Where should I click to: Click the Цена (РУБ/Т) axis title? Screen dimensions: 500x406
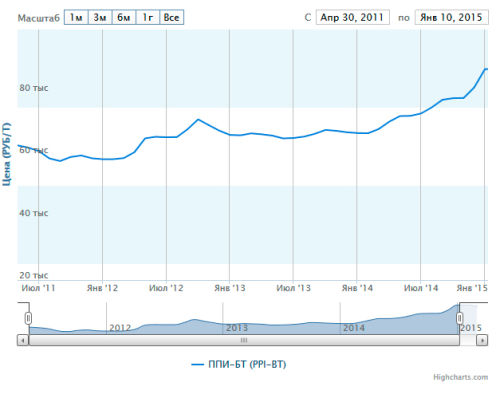(x=7, y=154)
